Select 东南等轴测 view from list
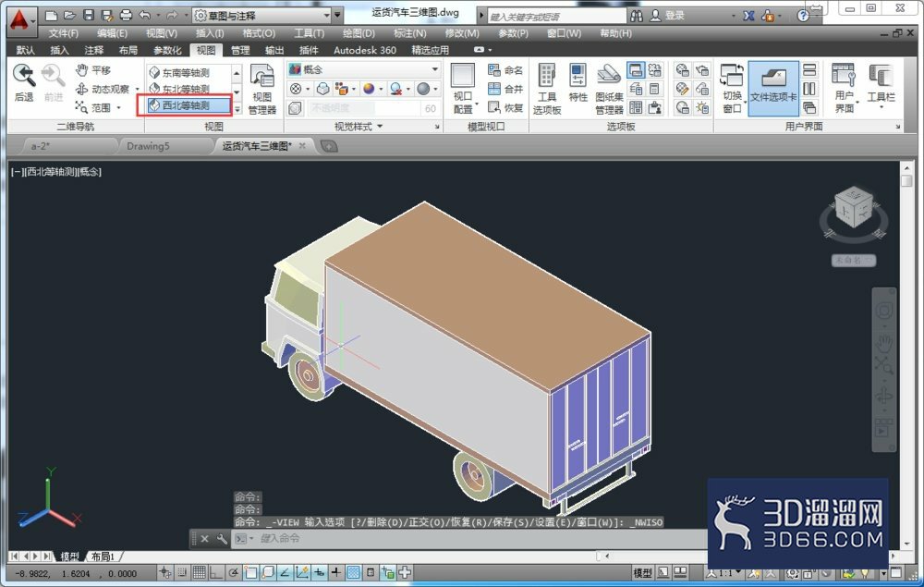The width and height of the screenshot is (924, 587). (188, 72)
